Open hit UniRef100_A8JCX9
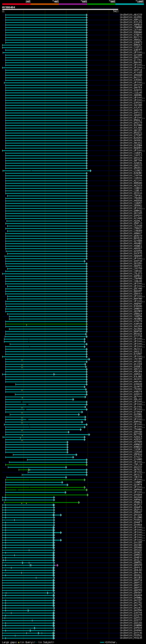 coord(131,15)
